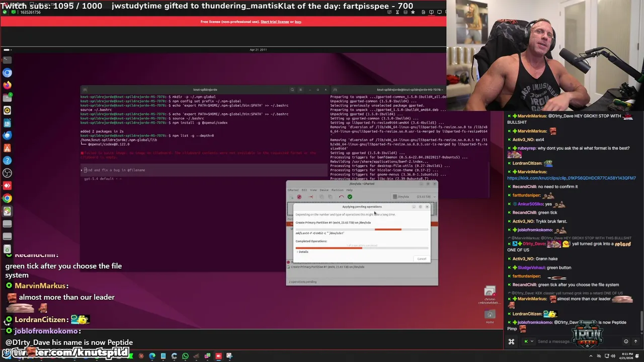The image size is (644, 362).
Task: Click the mkfs.ext4 operation progress bar
Action: (362, 229)
